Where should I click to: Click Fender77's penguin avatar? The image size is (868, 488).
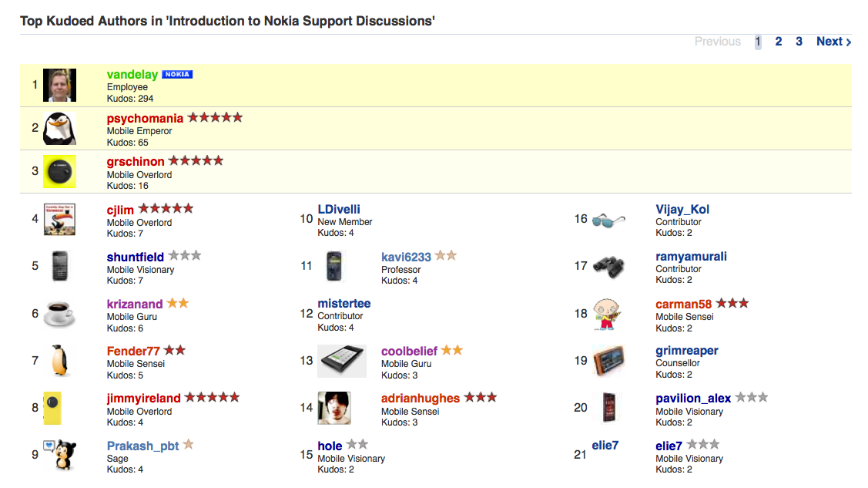[x=59, y=361]
